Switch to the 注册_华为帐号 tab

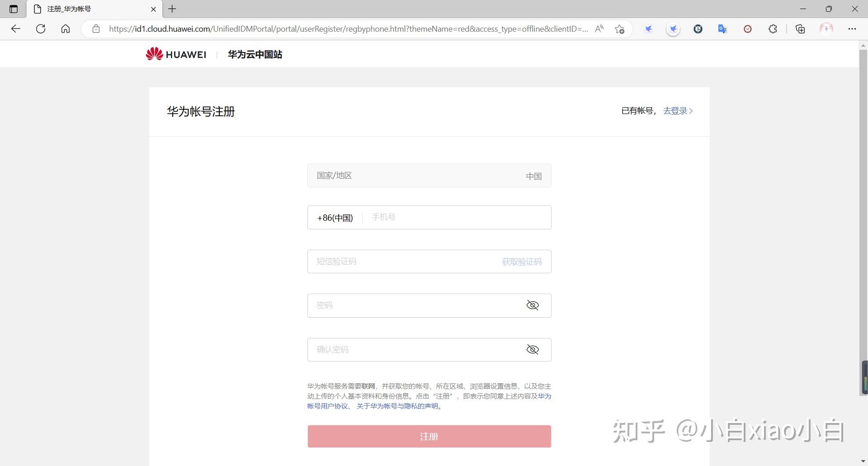pyautogui.click(x=95, y=9)
